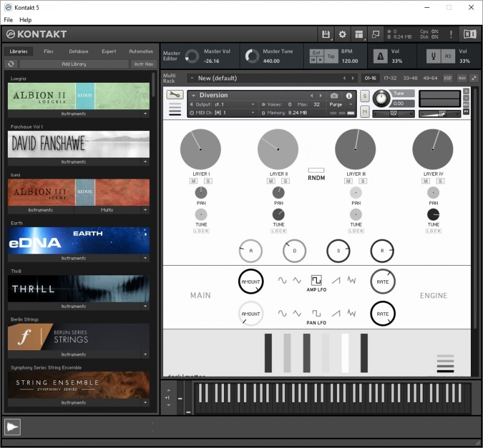
Task: Click the Instr Nav button
Action: tap(144, 64)
